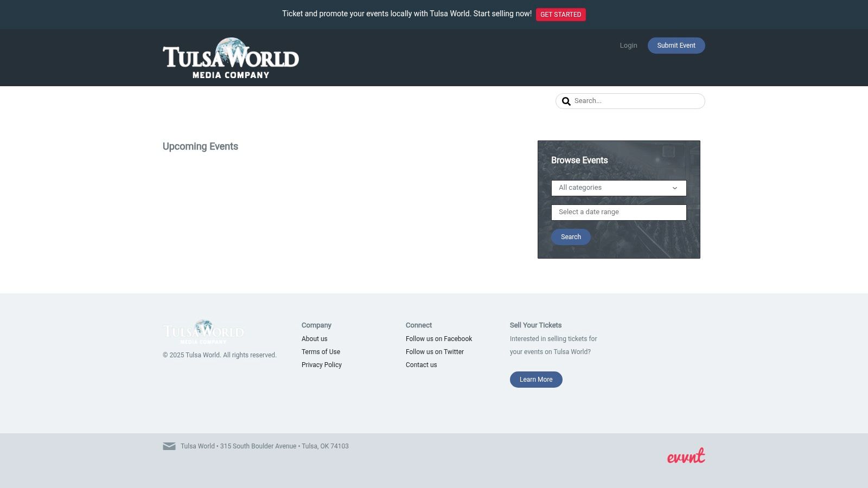Click Learn More under Sell Your Tickets
Screen dimensions: 868x488
pos(535,380)
